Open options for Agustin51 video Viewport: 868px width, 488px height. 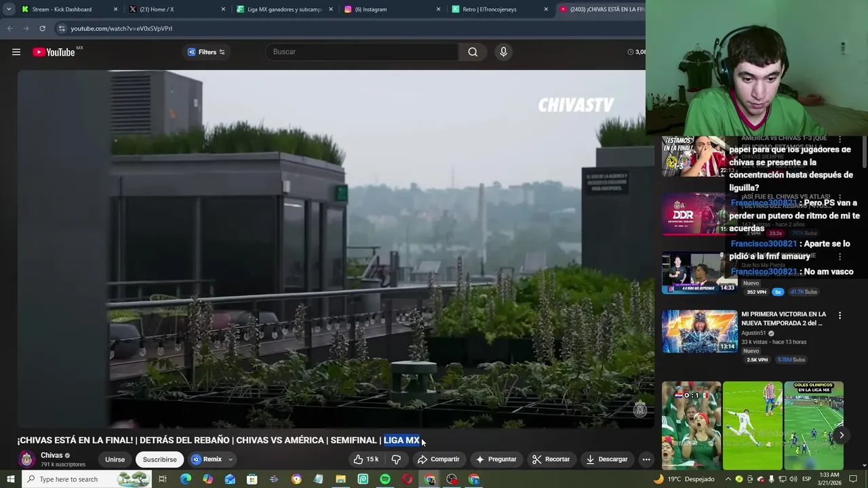[x=840, y=316]
